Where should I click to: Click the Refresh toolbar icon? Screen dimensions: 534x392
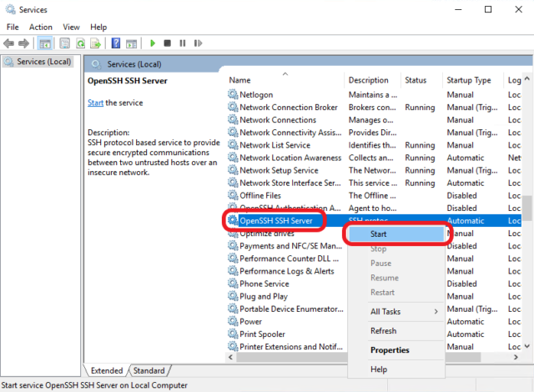point(81,43)
